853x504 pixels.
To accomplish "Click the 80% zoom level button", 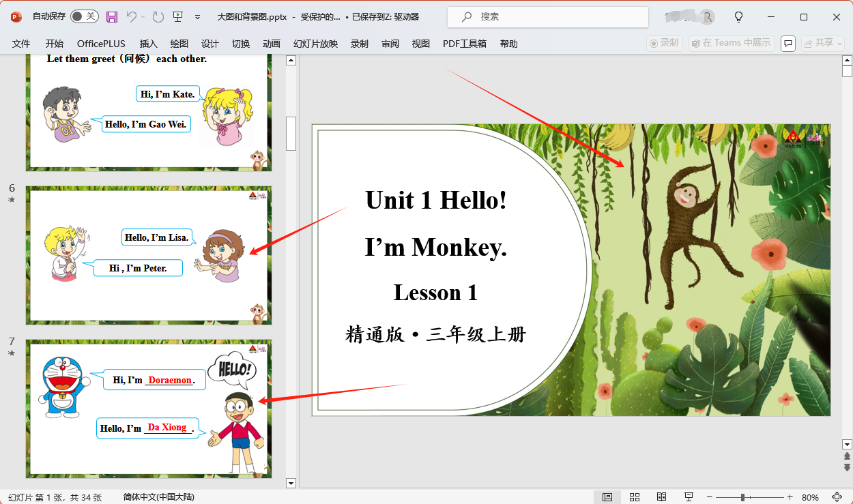I will (810, 497).
